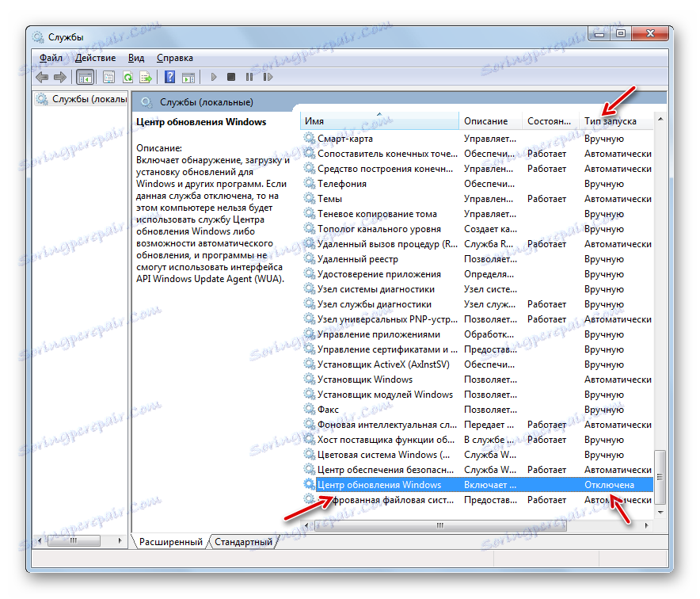The width and height of the screenshot is (700, 599).
Task: Select Центр обеспечения безопасности service
Action: click(477, 470)
